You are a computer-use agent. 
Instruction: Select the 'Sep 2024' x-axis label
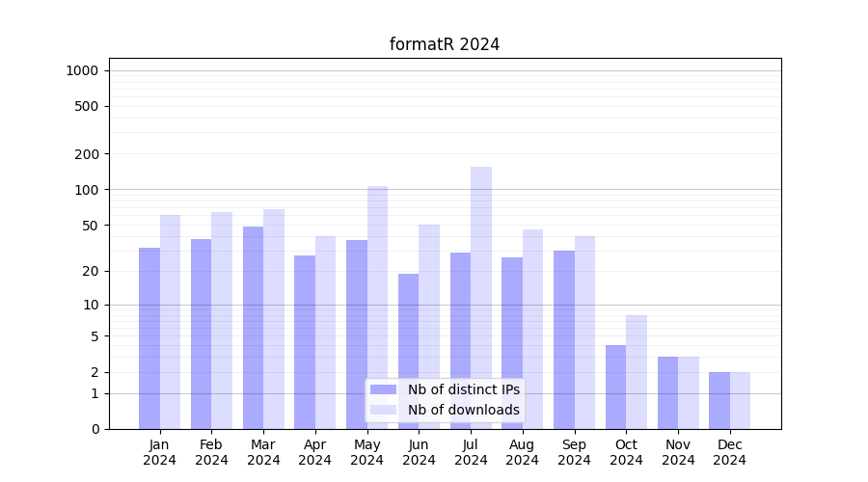[x=574, y=452]
